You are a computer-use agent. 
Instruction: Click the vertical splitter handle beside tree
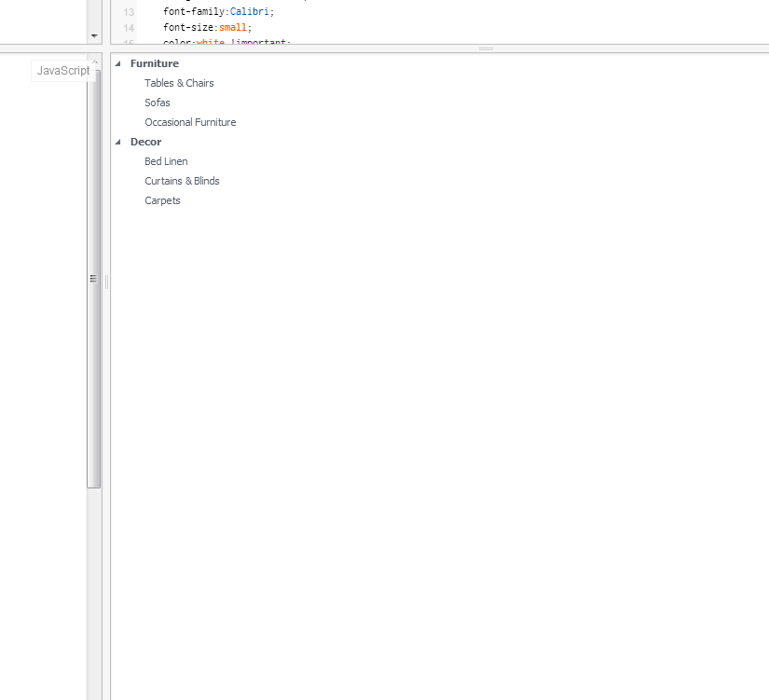coord(106,281)
